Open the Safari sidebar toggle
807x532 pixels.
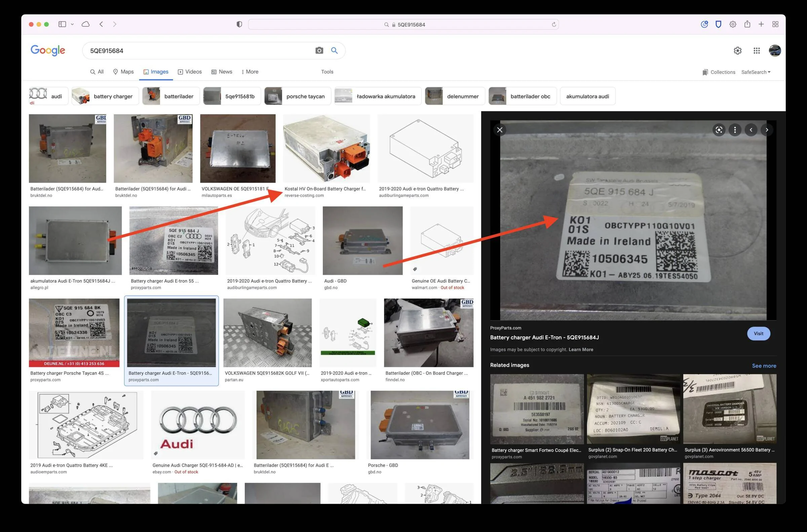coord(62,24)
